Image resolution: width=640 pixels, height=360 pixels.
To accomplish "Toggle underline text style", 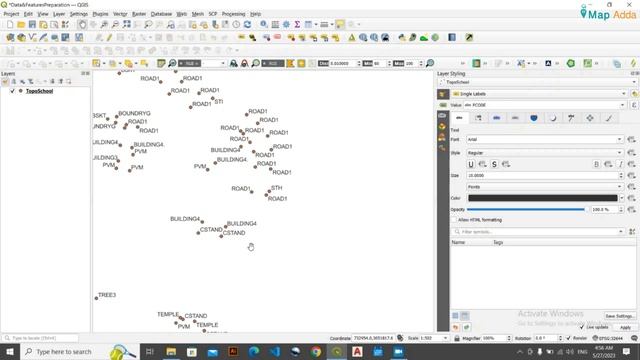I will (471, 164).
